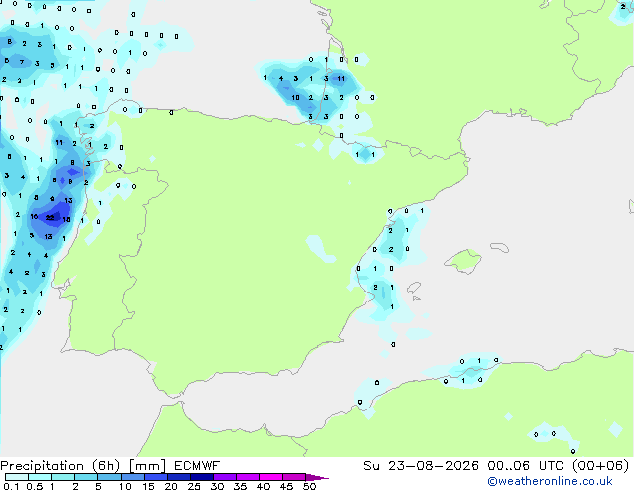Click the "ECMWF" model label
The width and height of the screenshot is (634, 490).
point(197,466)
